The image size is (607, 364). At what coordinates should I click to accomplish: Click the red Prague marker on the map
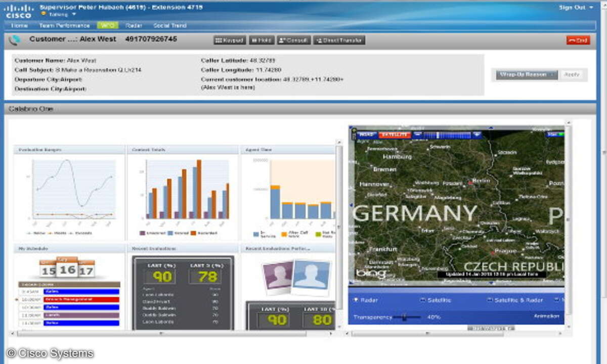[x=492, y=252]
